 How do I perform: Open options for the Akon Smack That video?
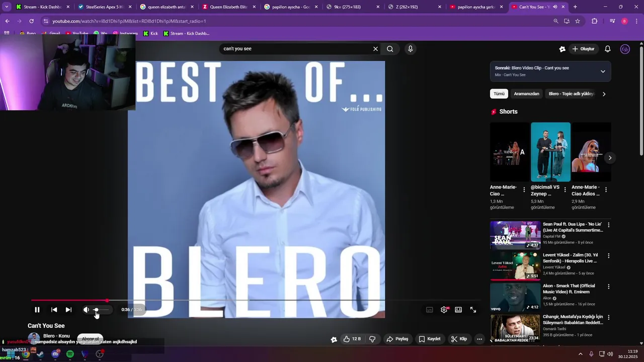click(x=609, y=287)
